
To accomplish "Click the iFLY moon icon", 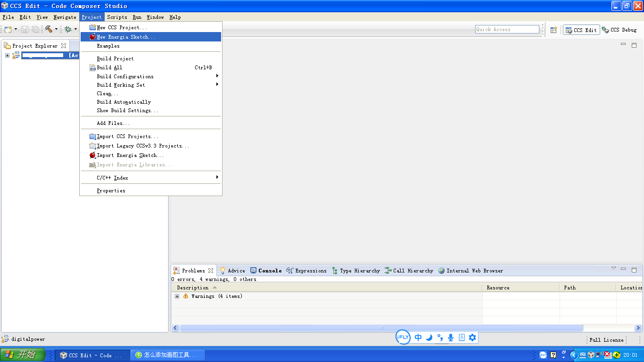I will click(429, 337).
